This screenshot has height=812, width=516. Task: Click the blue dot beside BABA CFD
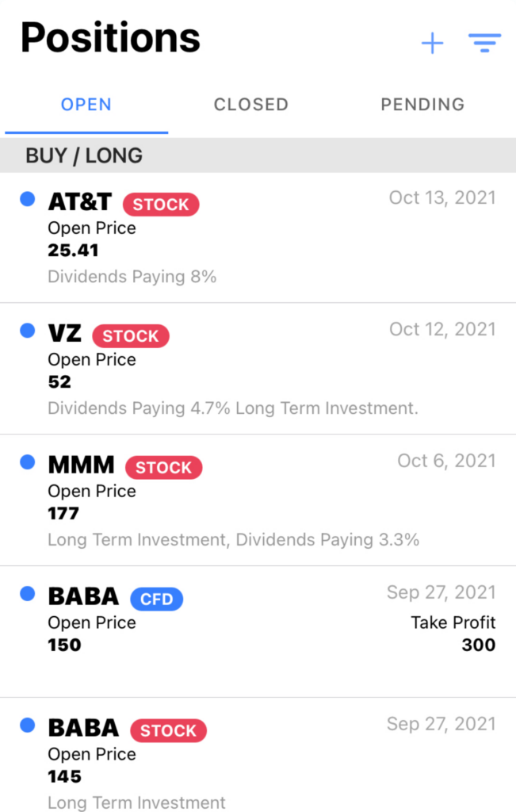pyautogui.click(x=28, y=593)
